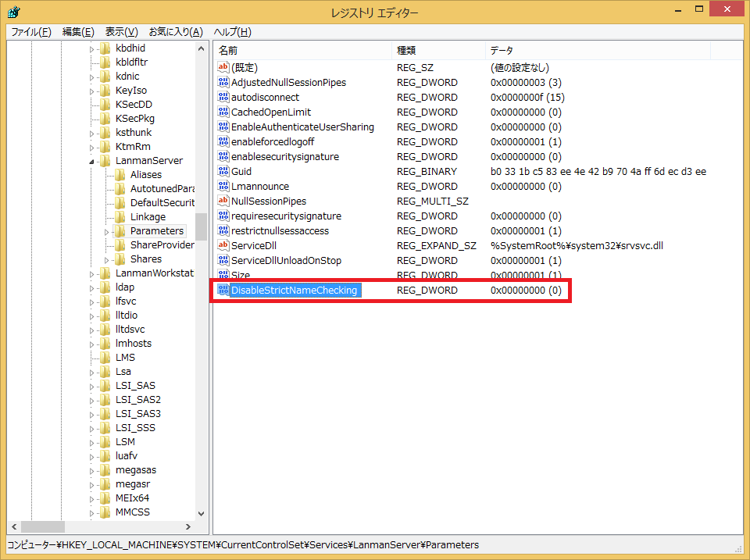Open the ファイル(F) menu
The height and width of the screenshot is (560, 750).
[31, 32]
